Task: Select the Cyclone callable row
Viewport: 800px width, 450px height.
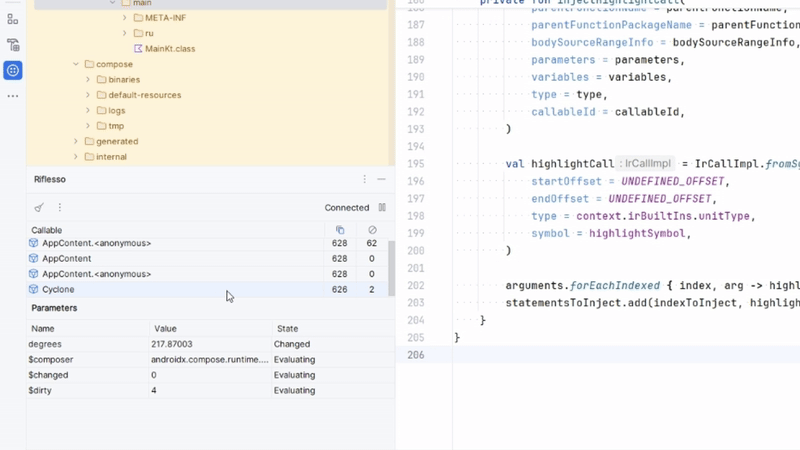Action: [x=207, y=289]
